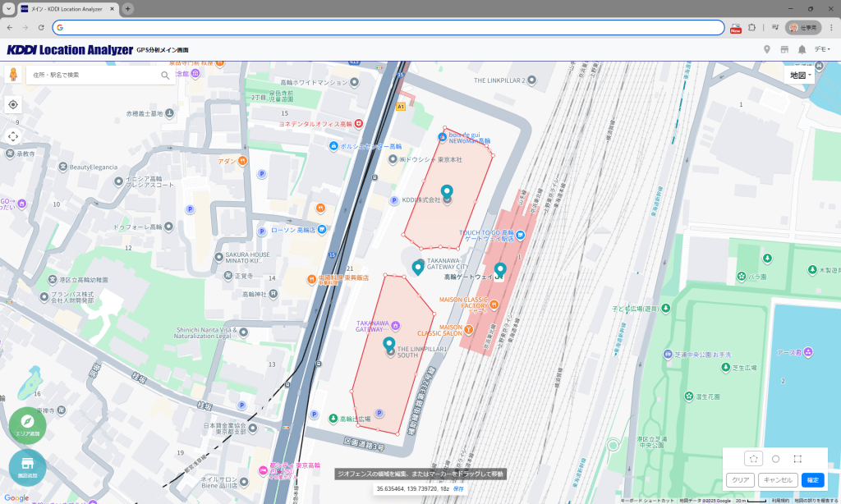The width and height of the screenshot is (841, 504).
Task: Click the 高輪辻広場 park pin
Action: pos(333,418)
